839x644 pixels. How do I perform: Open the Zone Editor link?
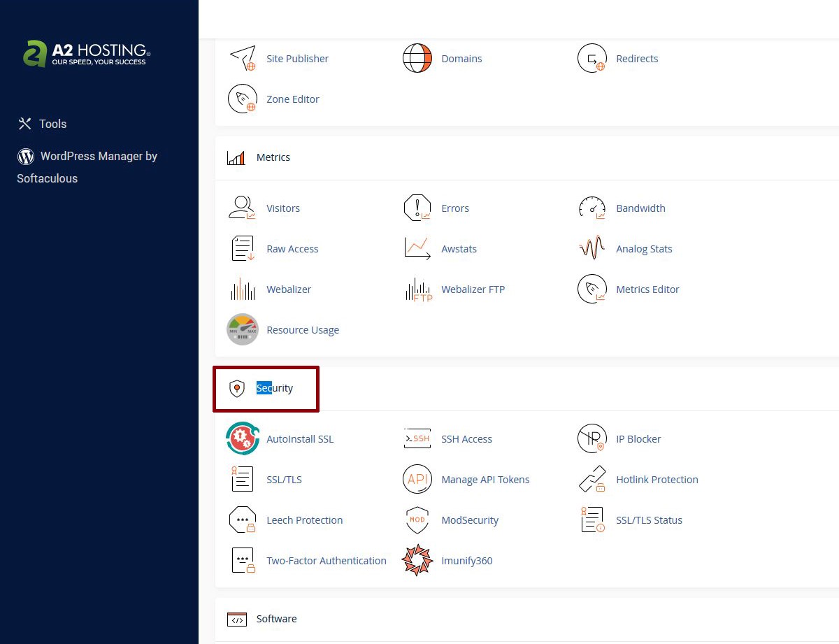tap(293, 99)
